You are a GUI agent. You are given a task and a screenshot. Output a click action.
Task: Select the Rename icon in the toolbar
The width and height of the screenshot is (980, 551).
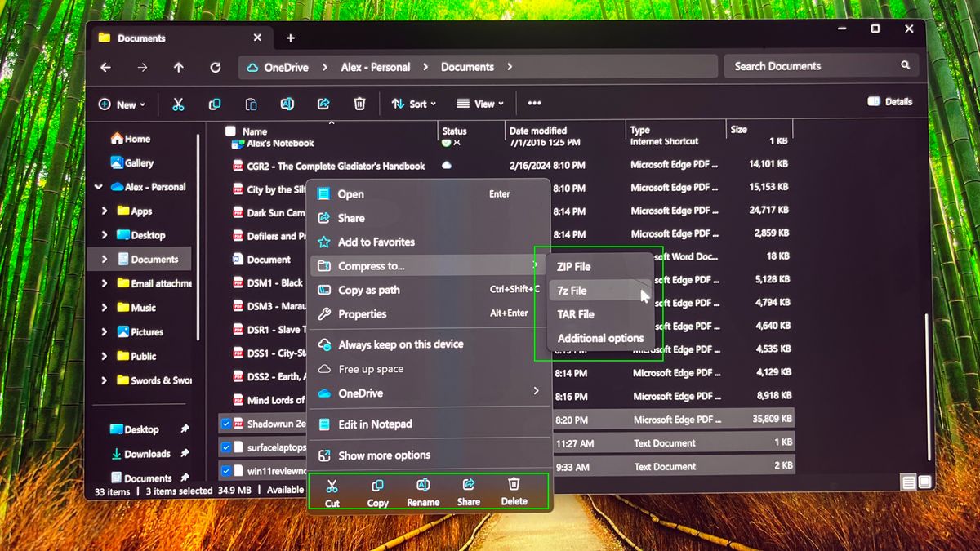point(287,104)
